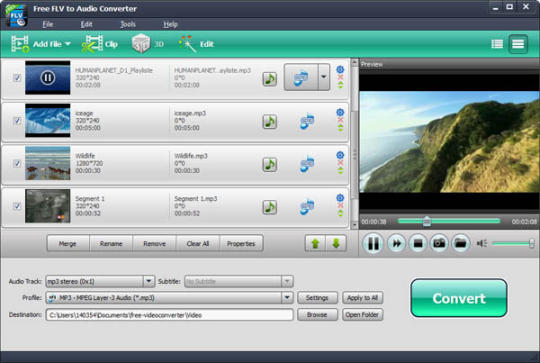540x363 pixels.
Task: Click audio note icon for Segment 1 row
Action: [270, 207]
